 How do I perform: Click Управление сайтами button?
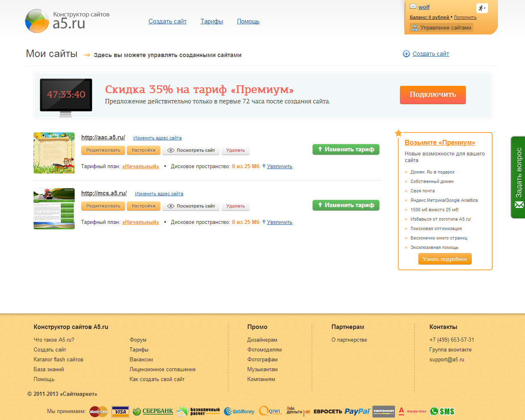click(441, 27)
